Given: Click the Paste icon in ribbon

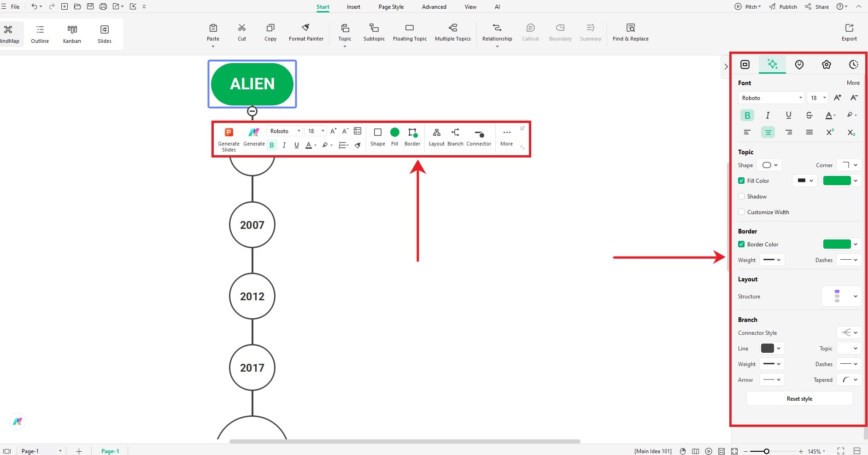Looking at the screenshot, I should (213, 28).
